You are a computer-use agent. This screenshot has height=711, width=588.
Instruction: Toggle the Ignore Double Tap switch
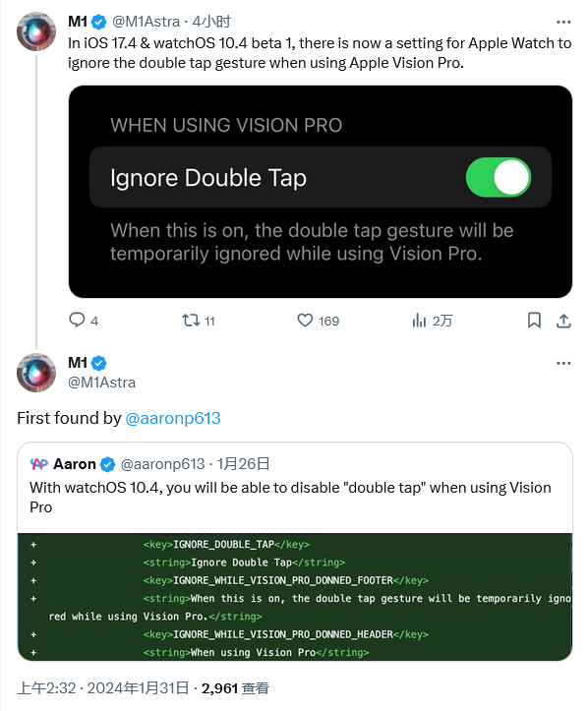pyautogui.click(x=499, y=177)
